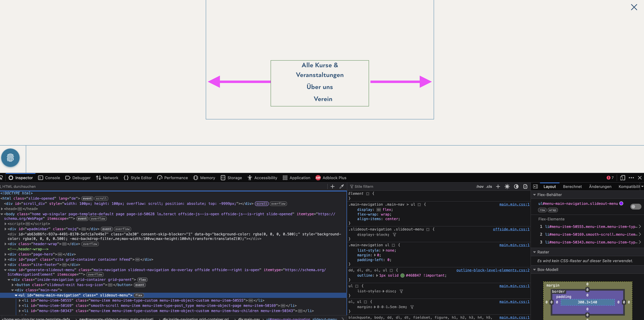Toggle print media simulation page icon
Image resolution: width=644 pixels, height=320 pixels.
pyautogui.click(x=525, y=186)
